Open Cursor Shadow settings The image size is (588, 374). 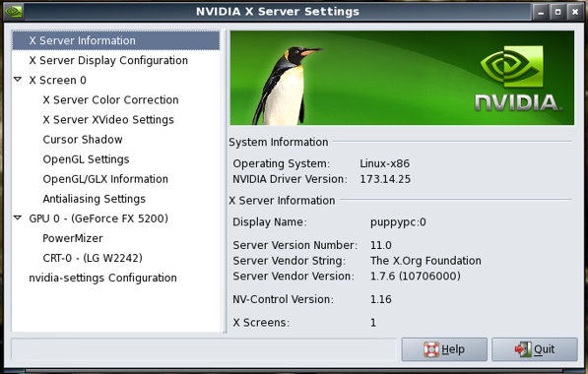coord(83,140)
